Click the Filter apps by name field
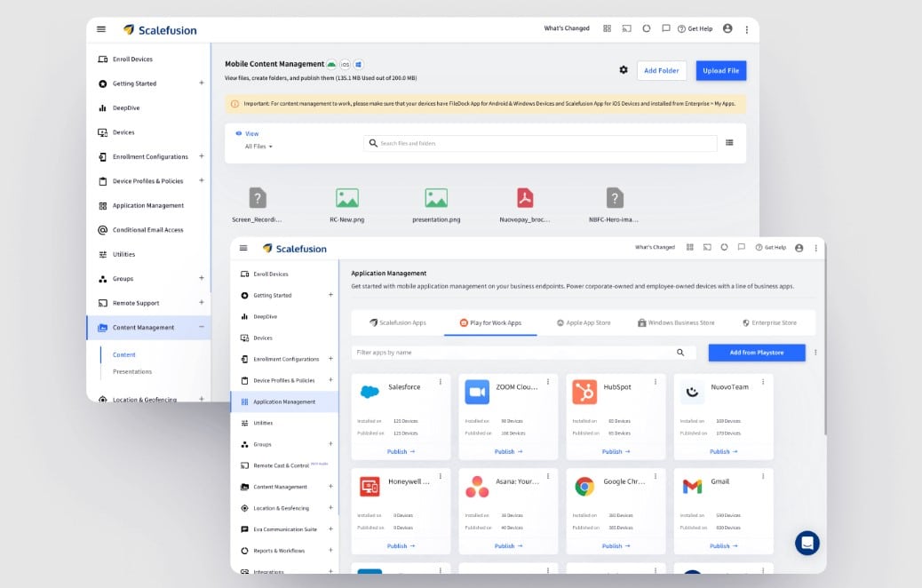 pyautogui.click(x=523, y=353)
